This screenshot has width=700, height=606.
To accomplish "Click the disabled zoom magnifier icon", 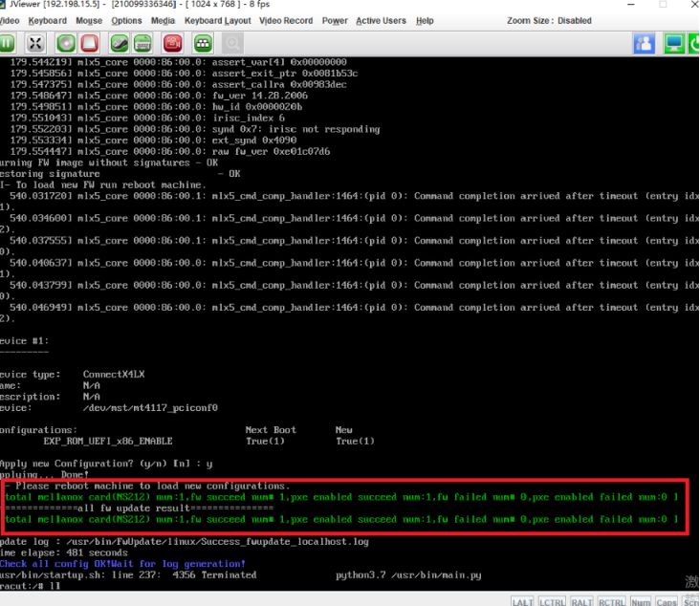I will coord(232,43).
